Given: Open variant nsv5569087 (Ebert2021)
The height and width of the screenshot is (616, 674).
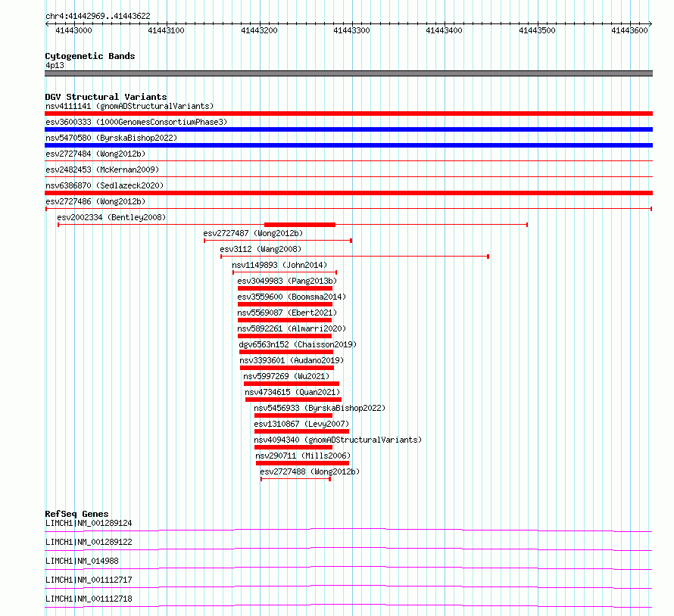Looking at the screenshot, I should pyautogui.click(x=287, y=313).
